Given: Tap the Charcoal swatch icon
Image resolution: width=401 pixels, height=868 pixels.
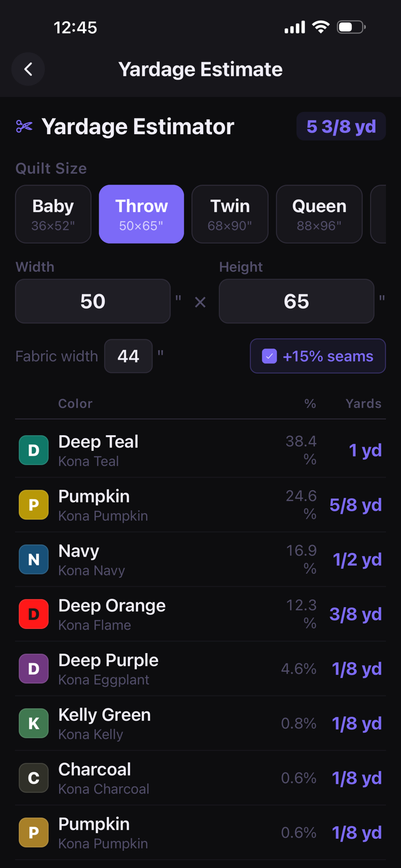Looking at the screenshot, I should point(34,778).
